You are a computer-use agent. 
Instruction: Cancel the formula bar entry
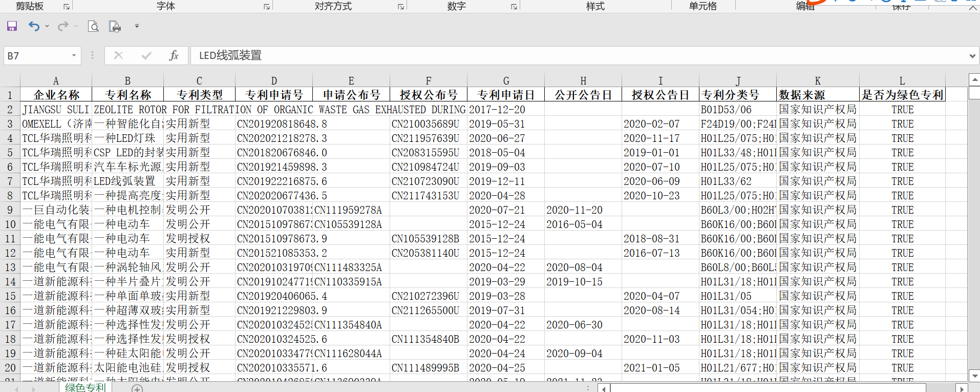pyautogui.click(x=118, y=55)
